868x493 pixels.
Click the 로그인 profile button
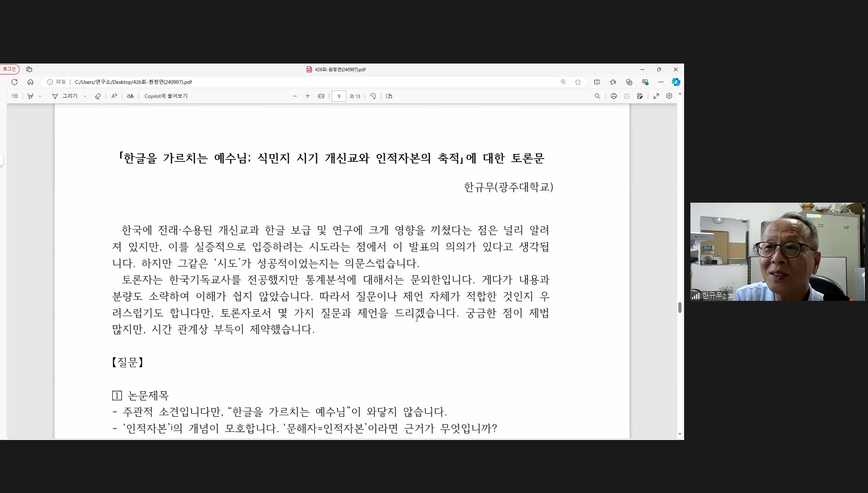[10, 69]
